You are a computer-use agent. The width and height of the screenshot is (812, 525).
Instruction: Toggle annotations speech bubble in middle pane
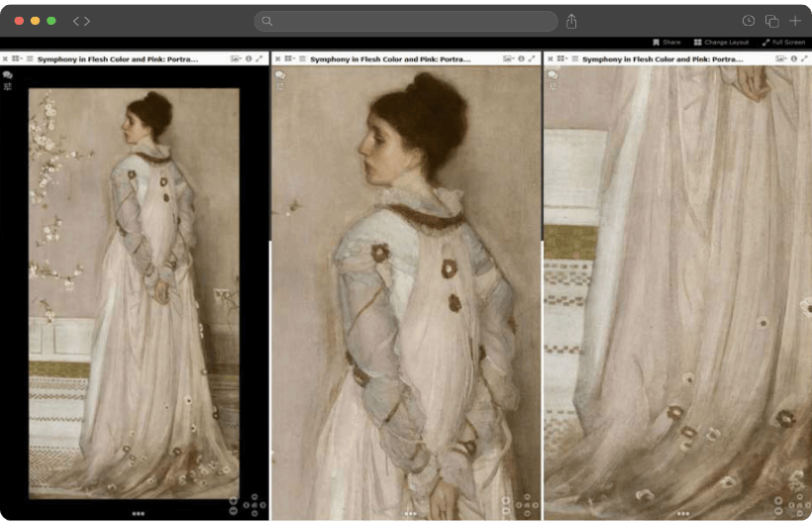[280, 74]
